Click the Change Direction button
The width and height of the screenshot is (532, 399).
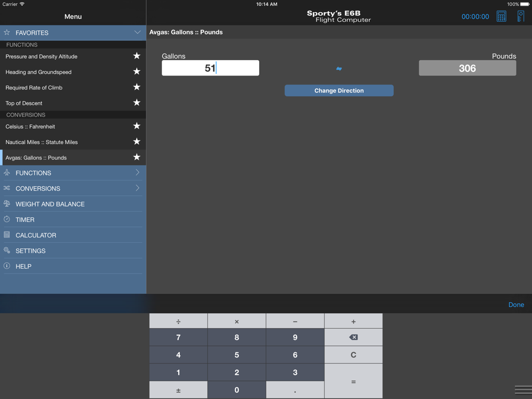coord(339,90)
